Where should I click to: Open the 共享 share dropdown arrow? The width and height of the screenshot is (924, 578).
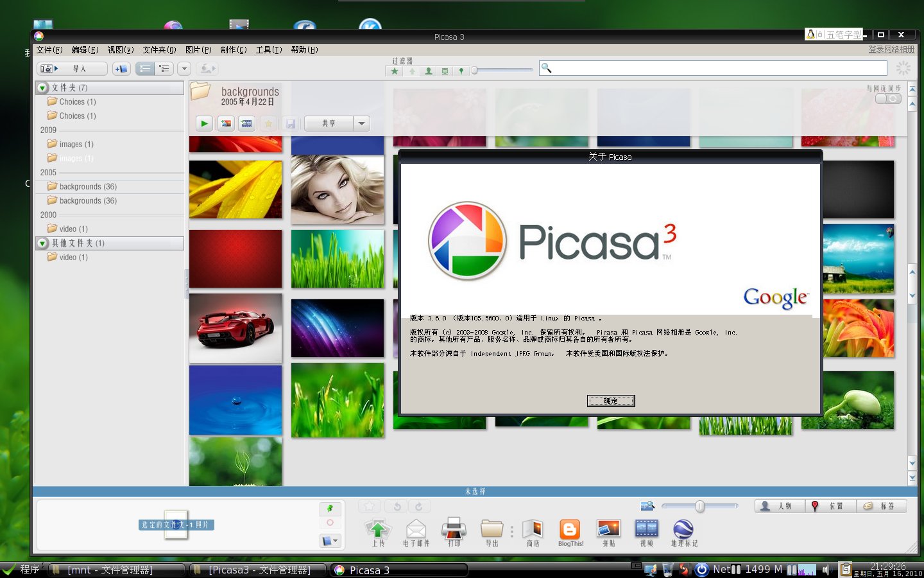(x=362, y=123)
